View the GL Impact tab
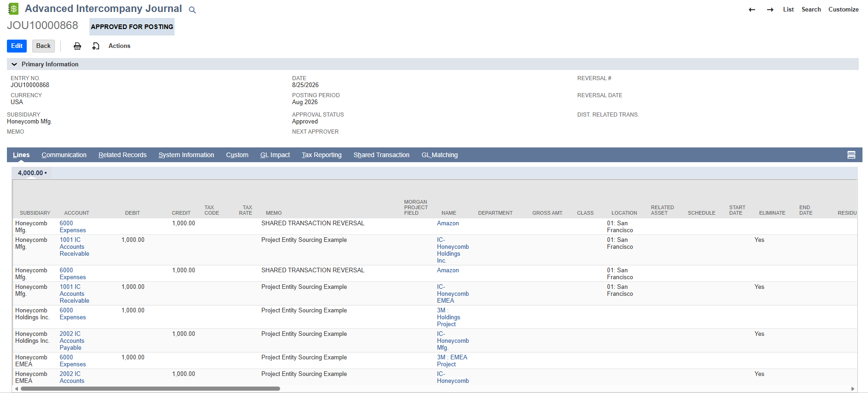868x393 pixels. pyautogui.click(x=275, y=155)
